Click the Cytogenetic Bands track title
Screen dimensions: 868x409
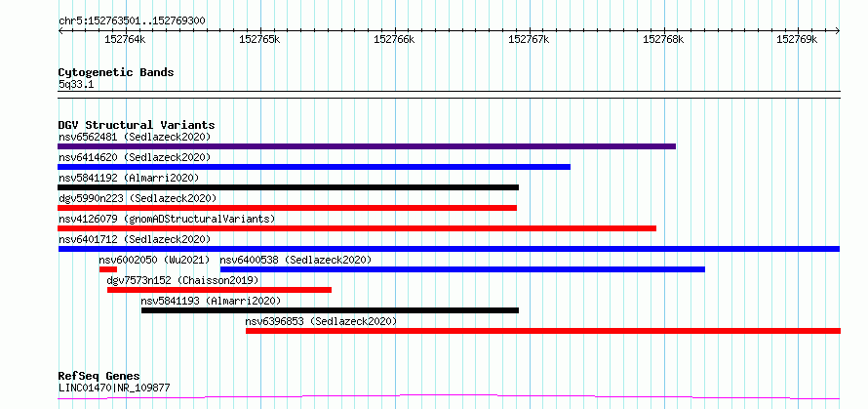tap(116, 72)
